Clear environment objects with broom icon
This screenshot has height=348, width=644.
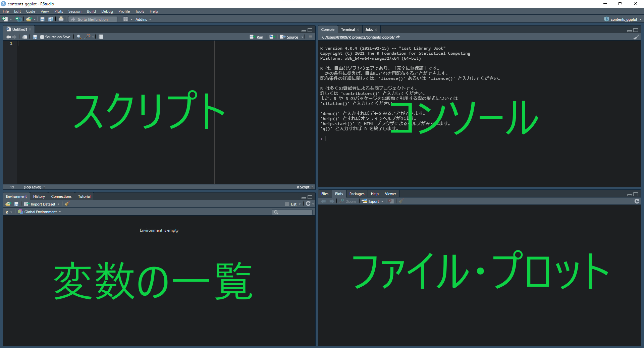[x=67, y=204]
